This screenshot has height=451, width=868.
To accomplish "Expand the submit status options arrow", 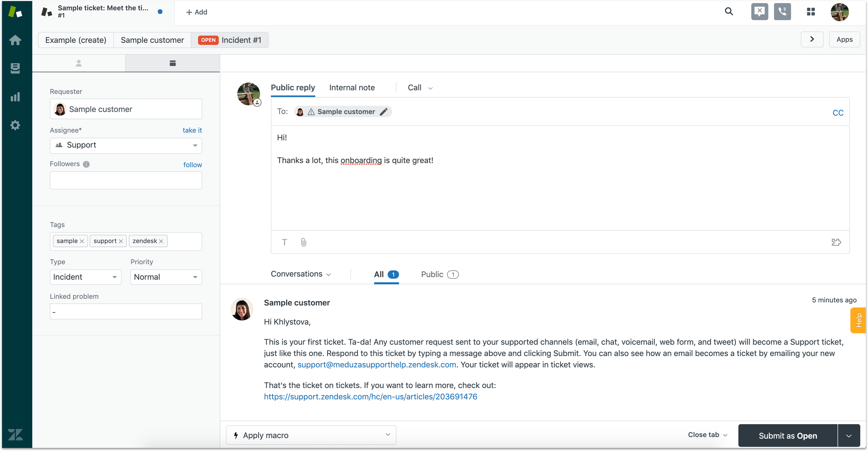I will (849, 436).
